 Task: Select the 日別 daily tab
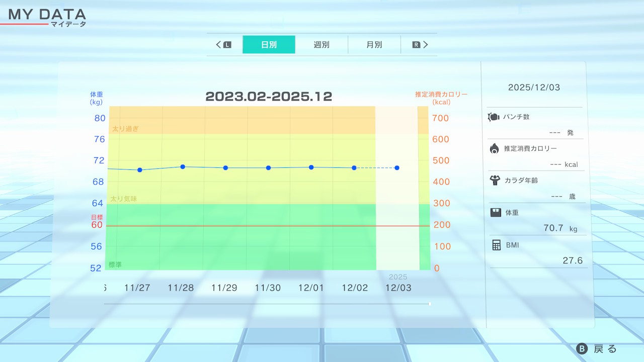(269, 45)
